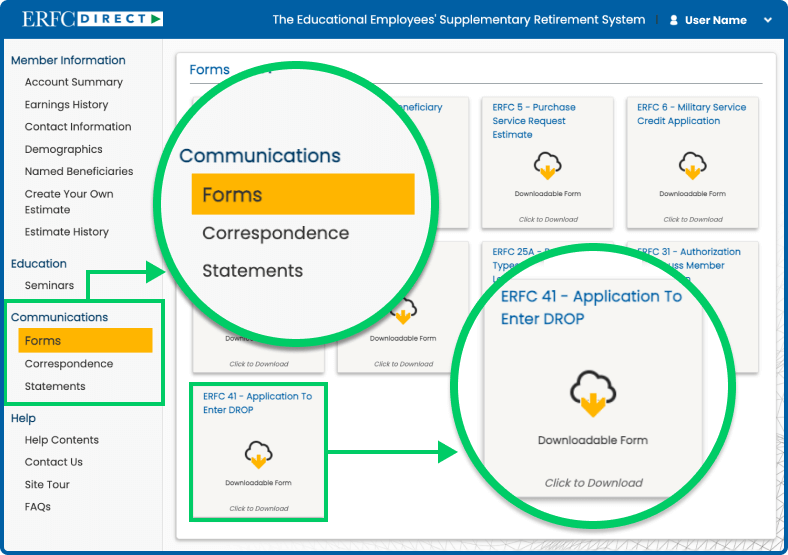Click the ERFC 5 download cloud icon

[x=547, y=165]
